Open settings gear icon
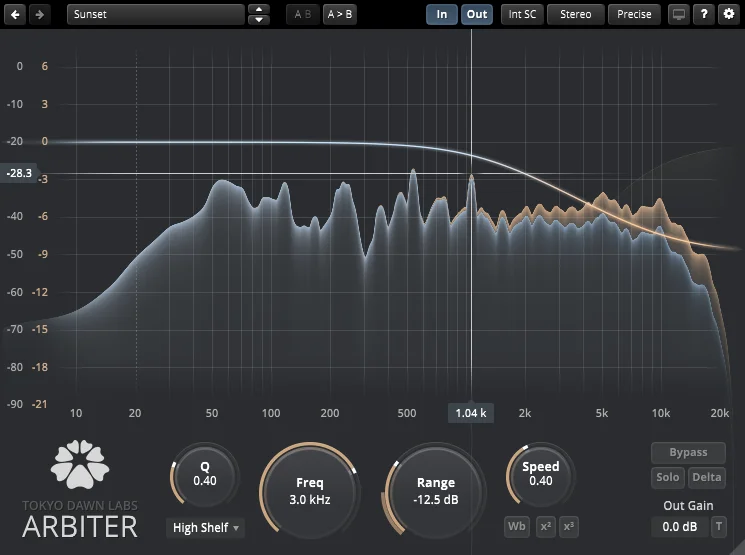745x555 pixels. tap(729, 14)
